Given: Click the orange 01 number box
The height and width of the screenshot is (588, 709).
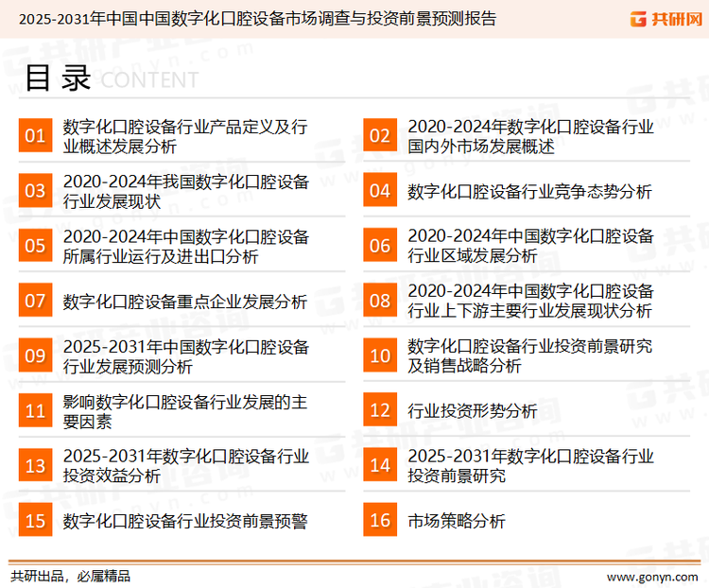Looking at the screenshot, I should (x=35, y=135).
